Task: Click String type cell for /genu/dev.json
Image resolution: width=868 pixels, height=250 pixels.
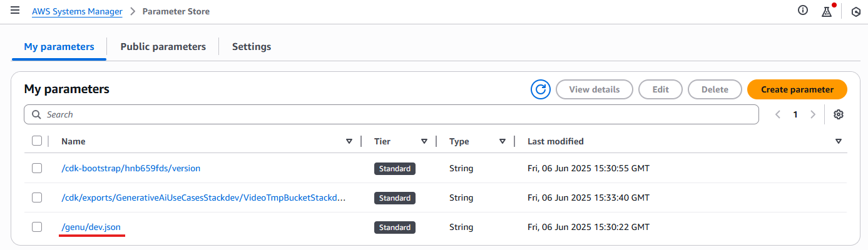Action: click(461, 227)
